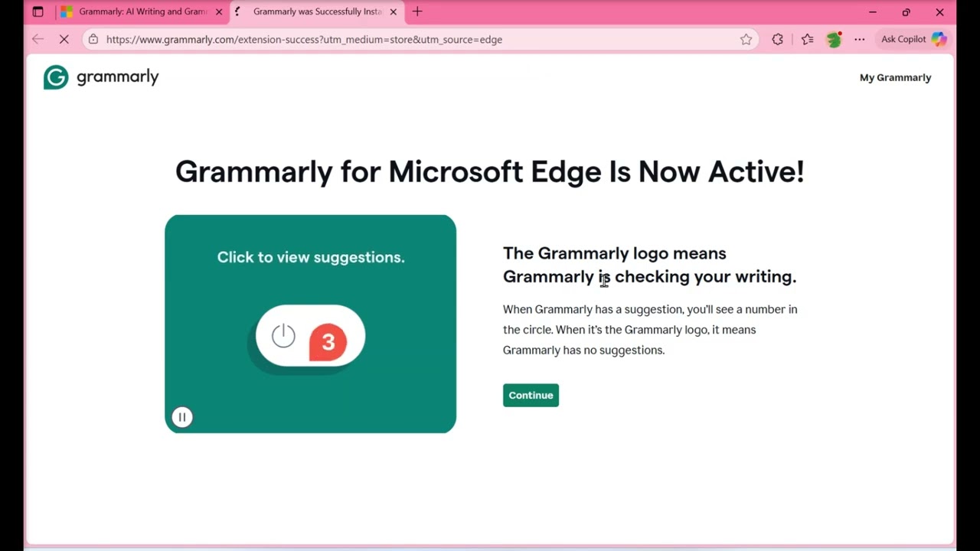The image size is (980, 551).
Task: Open the tab actions menu icon
Action: (38, 11)
